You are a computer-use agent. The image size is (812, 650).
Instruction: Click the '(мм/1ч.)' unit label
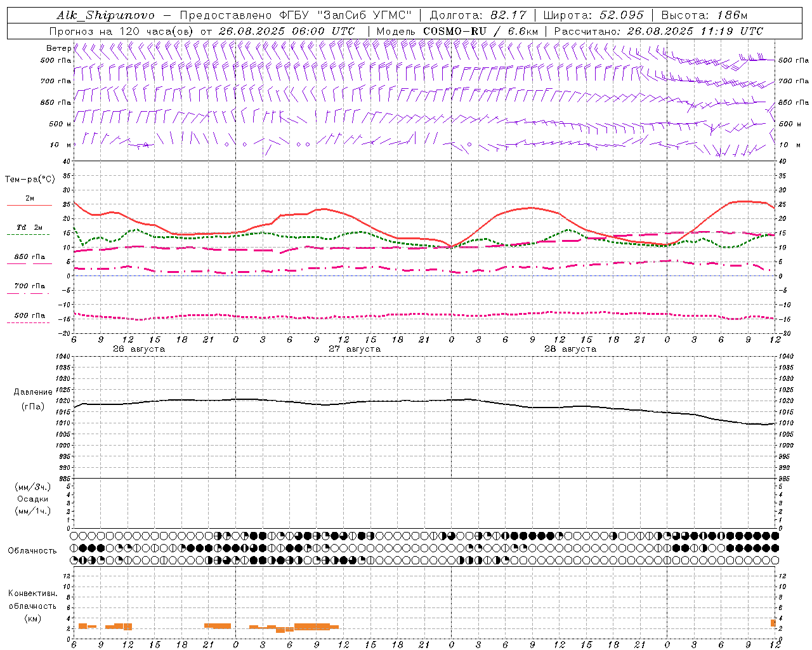click(x=33, y=511)
